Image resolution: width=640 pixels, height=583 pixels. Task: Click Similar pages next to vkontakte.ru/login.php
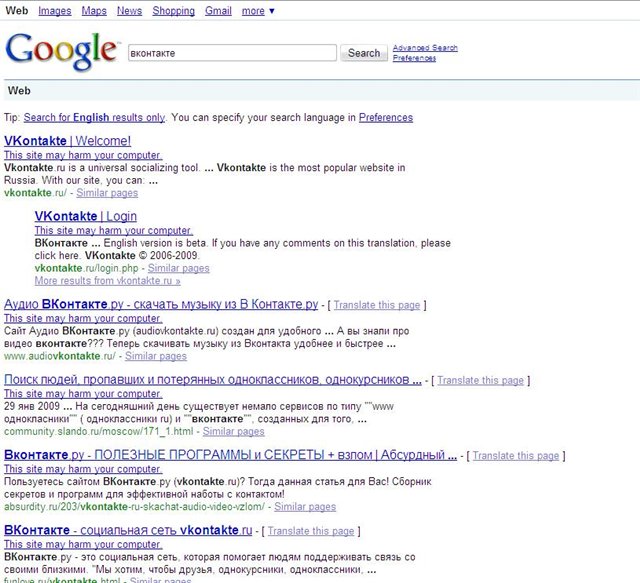coord(178,268)
